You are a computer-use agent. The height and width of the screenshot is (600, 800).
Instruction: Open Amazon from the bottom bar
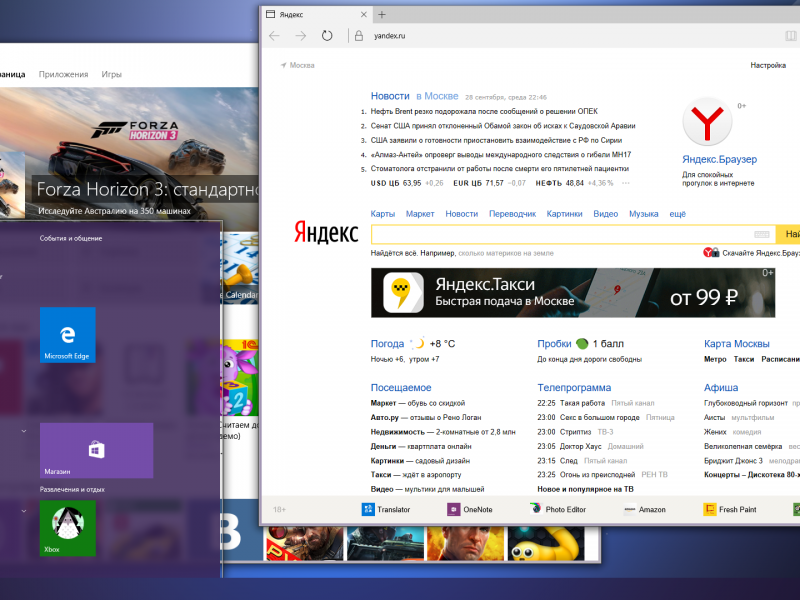coord(645,509)
